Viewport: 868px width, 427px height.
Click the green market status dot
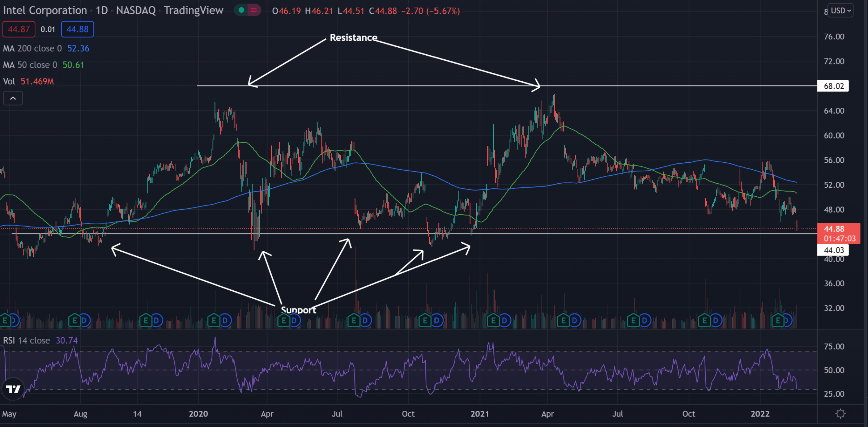tap(241, 10)
